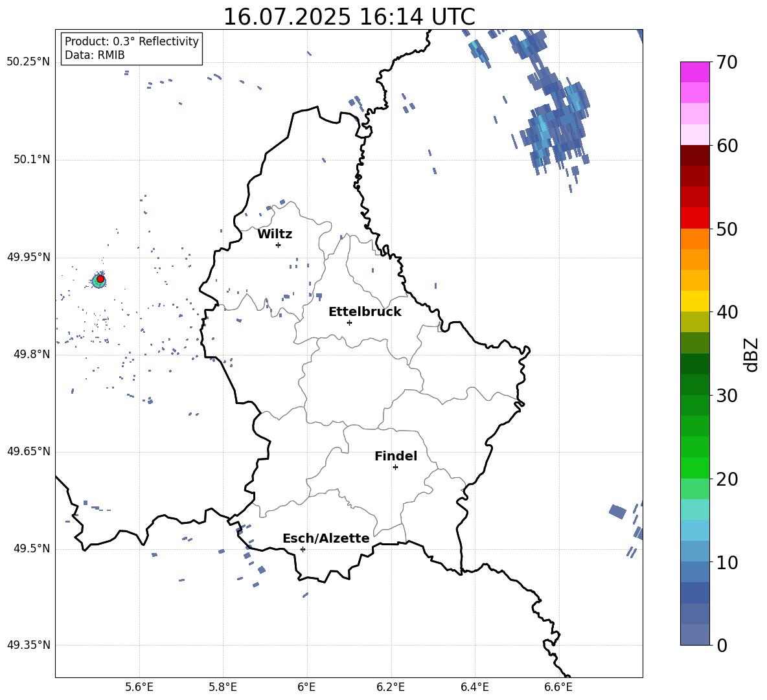767x700 pixels.
Task: Click the colorbar tick label 70
Action: 727,63
